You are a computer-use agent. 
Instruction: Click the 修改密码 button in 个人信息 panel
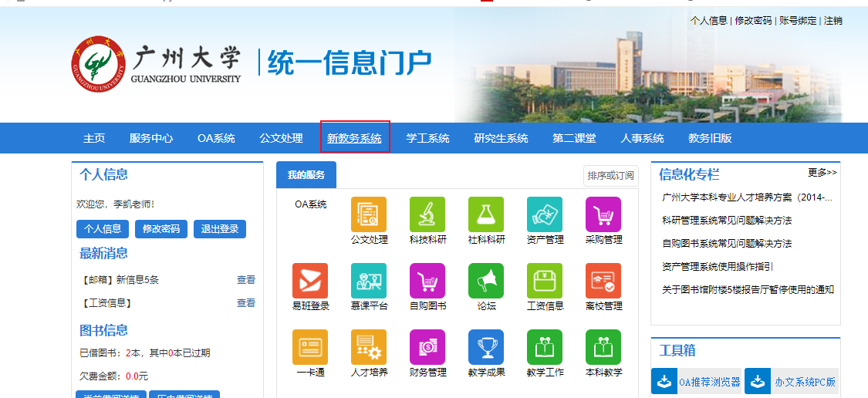tap(161, 229)
